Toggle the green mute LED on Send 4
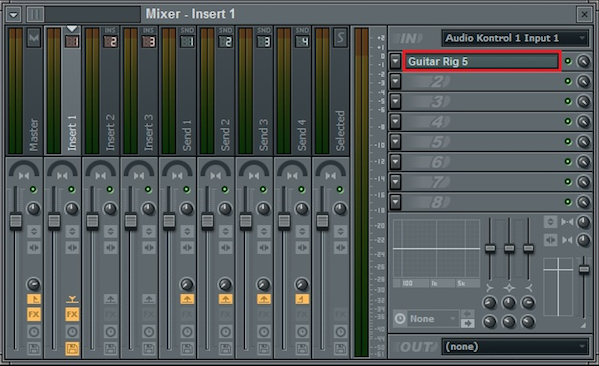 301,189
